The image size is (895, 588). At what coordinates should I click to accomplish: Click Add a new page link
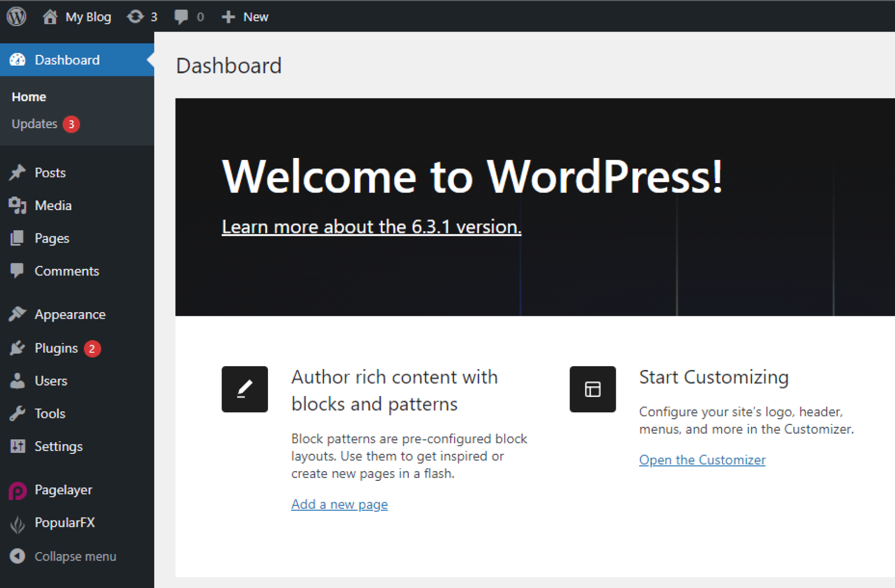[339, 504]
